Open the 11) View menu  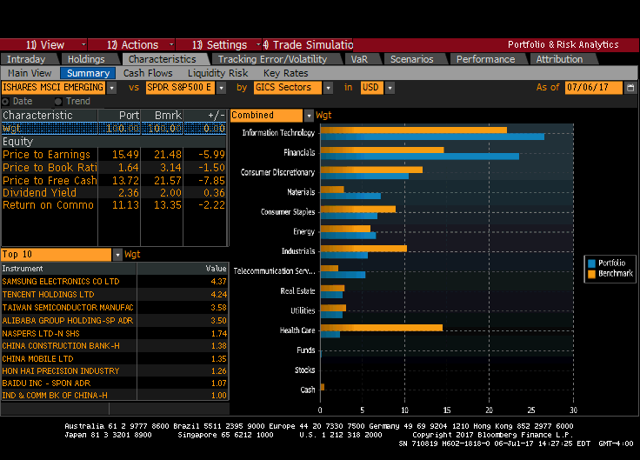(x=44, y=45)
